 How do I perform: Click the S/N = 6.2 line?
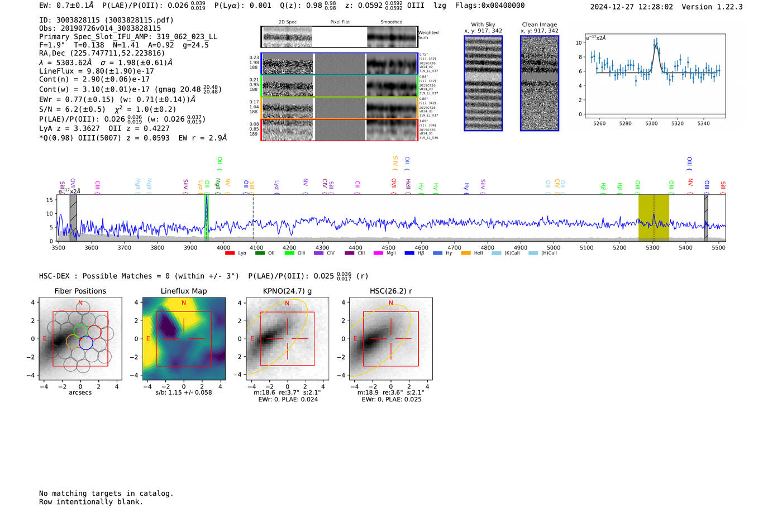(107, 109)
